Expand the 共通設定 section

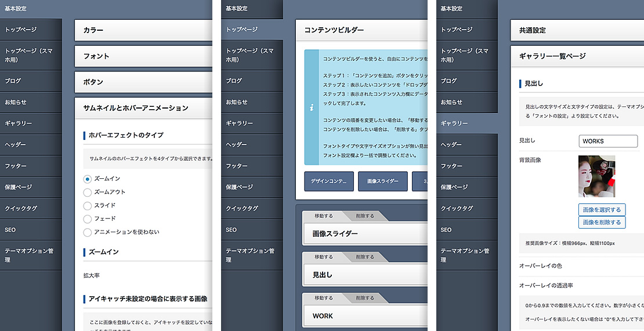pyautogui.click(x=577, y=30)
